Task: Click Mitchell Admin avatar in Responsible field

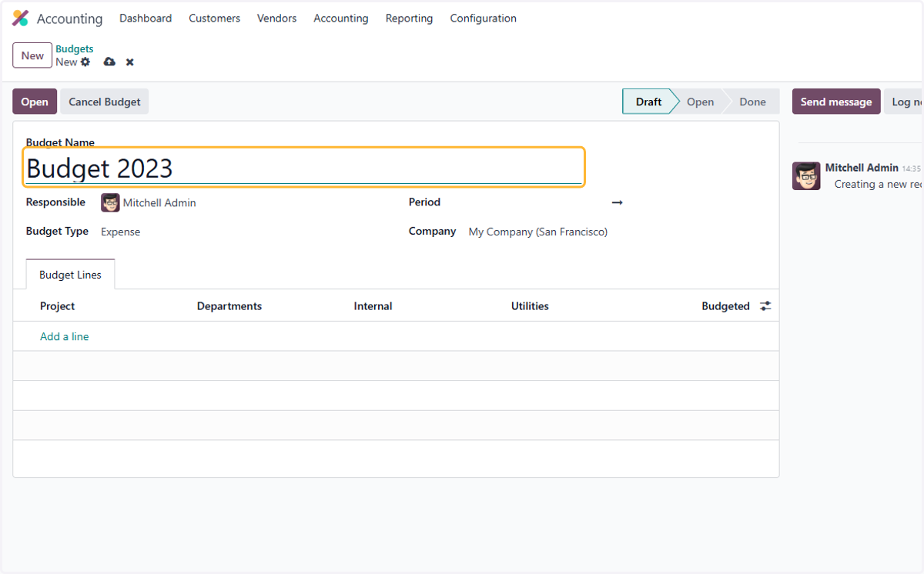Action: (x=110, y=203)
